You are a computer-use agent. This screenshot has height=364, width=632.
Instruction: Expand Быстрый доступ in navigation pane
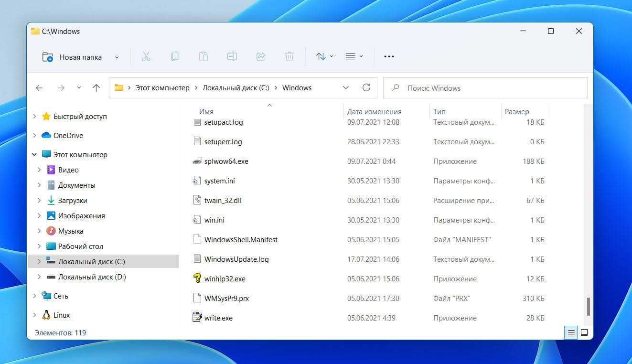34,116
